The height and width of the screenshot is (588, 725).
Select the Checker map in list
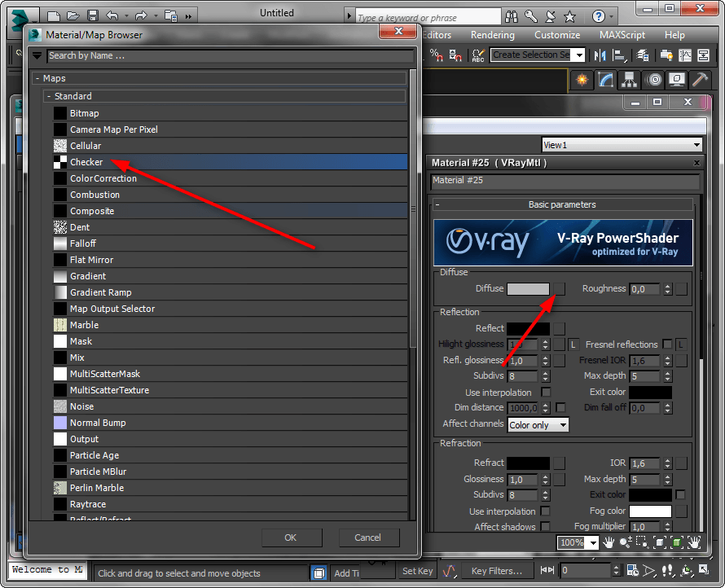86,162
